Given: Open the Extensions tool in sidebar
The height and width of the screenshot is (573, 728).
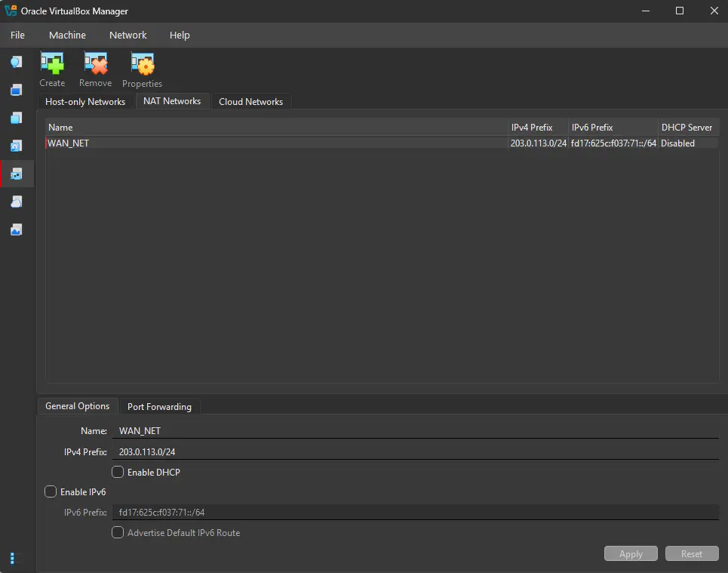Looking at the screenshot, I should (x=17, y=118).
